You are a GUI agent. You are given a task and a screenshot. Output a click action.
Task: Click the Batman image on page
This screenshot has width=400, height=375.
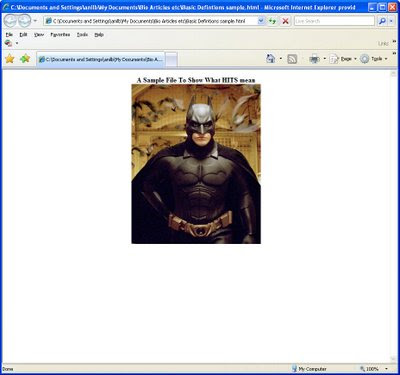(x=196, y=164)
